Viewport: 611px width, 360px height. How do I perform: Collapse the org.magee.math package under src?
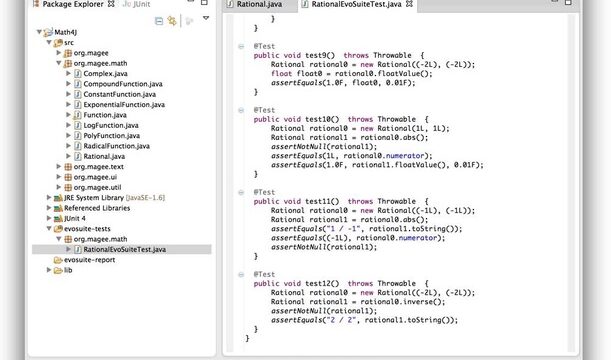(59, 63)
